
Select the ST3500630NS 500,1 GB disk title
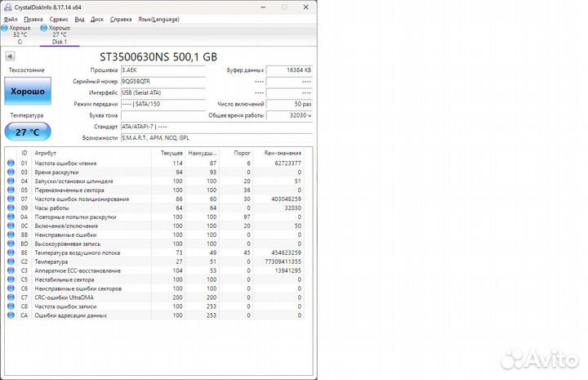[x=158, y=57]
